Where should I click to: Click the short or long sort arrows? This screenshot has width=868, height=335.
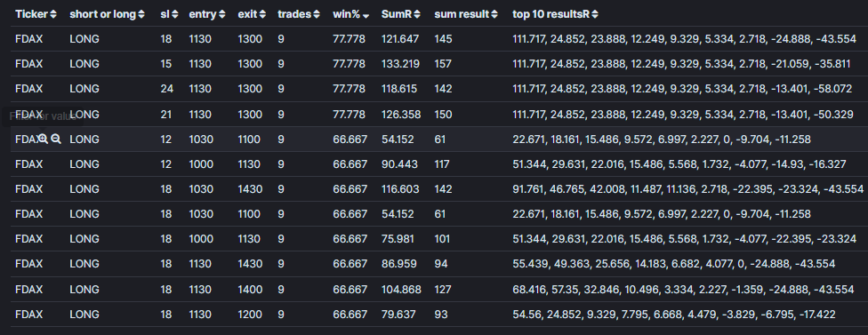(141, 14)
